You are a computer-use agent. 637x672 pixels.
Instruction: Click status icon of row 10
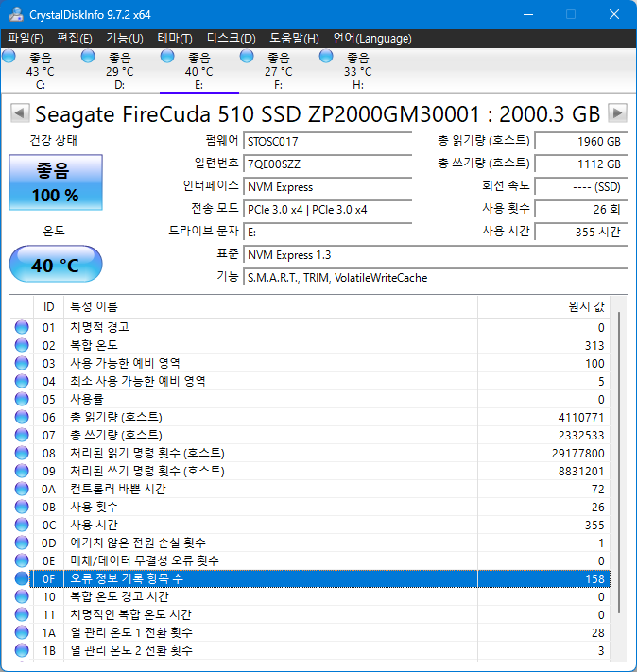[22, 596]
